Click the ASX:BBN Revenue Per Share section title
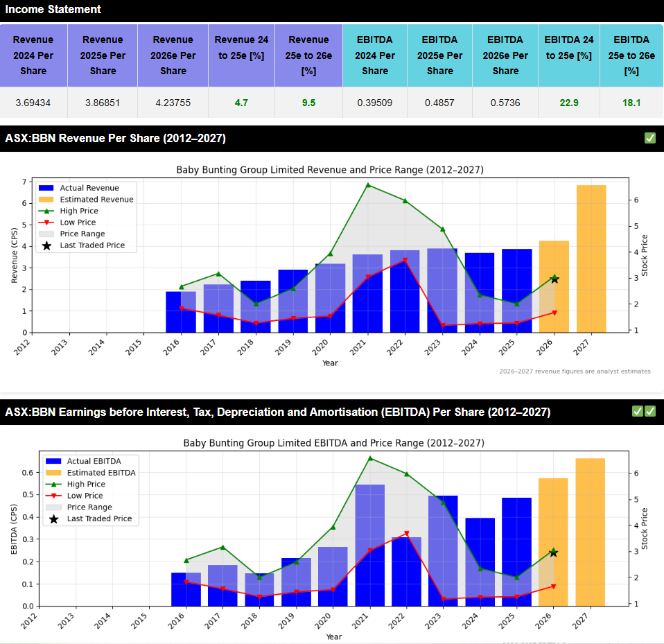Viewport: 664px width, 644px height. [115, 138]
